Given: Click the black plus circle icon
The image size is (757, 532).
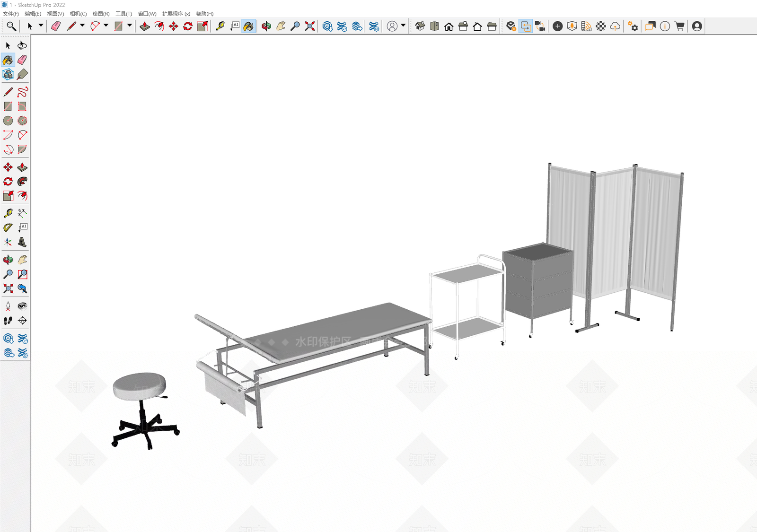Looking at the screenshot, I should pyautogui.click(x=558, y=26).
